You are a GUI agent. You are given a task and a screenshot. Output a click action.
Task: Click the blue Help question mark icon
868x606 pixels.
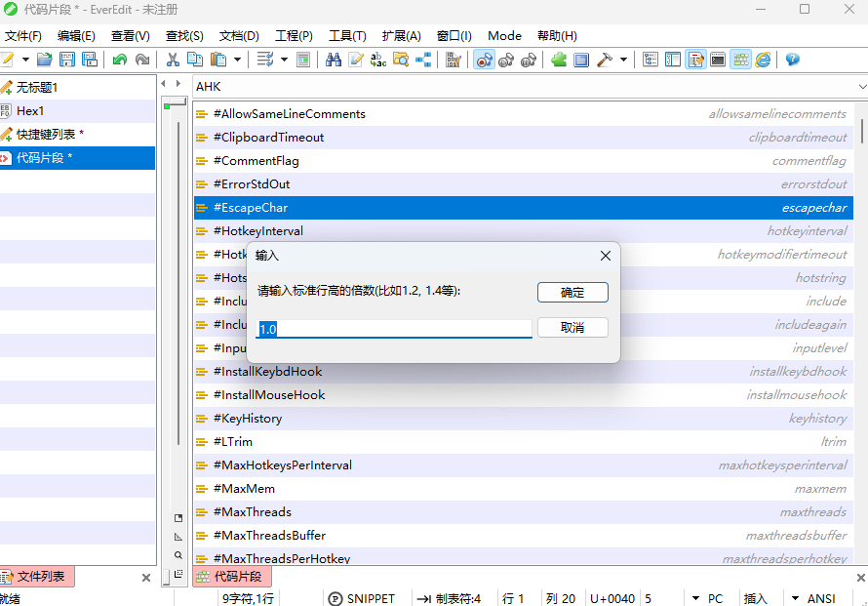point(792,60)
